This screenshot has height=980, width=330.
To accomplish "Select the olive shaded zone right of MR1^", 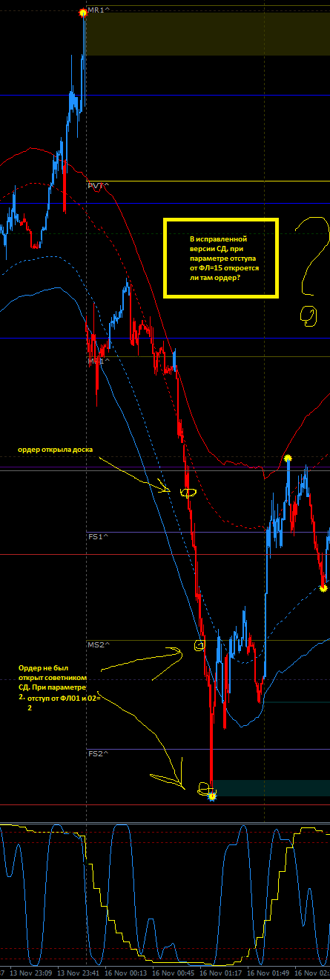I will (208, 34).
